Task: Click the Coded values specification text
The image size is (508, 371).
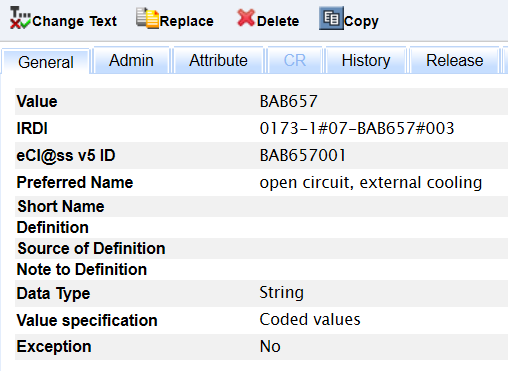Action: 310,319
